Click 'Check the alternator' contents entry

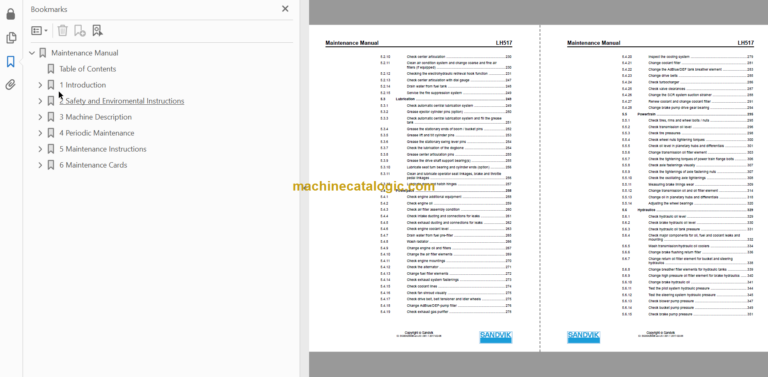point(446,267)
